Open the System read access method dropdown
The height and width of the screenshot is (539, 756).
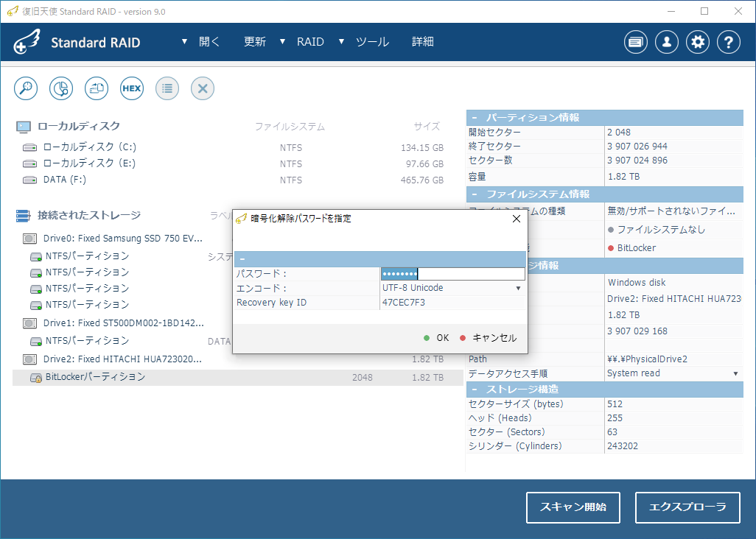tap(736, 374)
